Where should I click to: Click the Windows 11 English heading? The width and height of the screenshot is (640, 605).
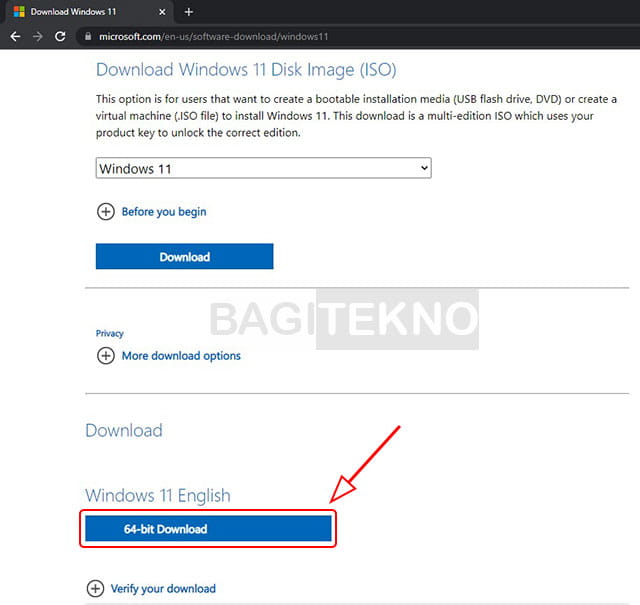click(x=158, y=496)
